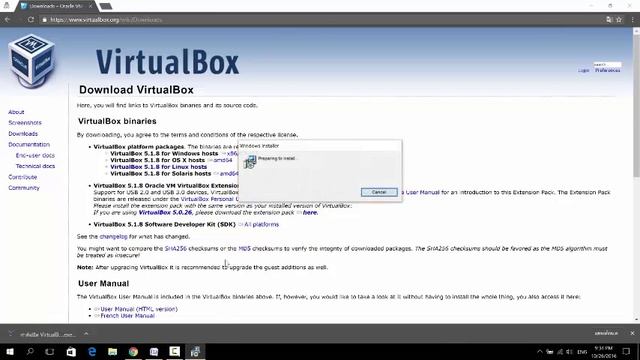
Task: Open the Windows Start menu
Action: 9,351
